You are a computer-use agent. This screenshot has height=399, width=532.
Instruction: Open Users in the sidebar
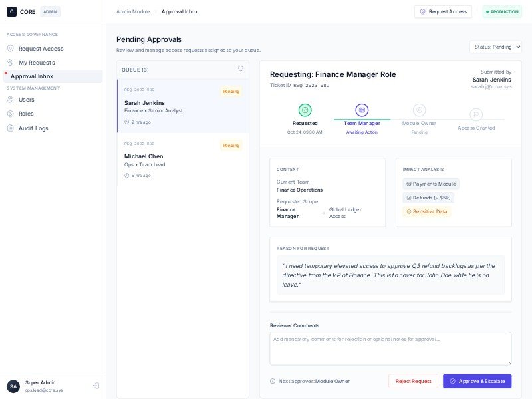(27, 100)
